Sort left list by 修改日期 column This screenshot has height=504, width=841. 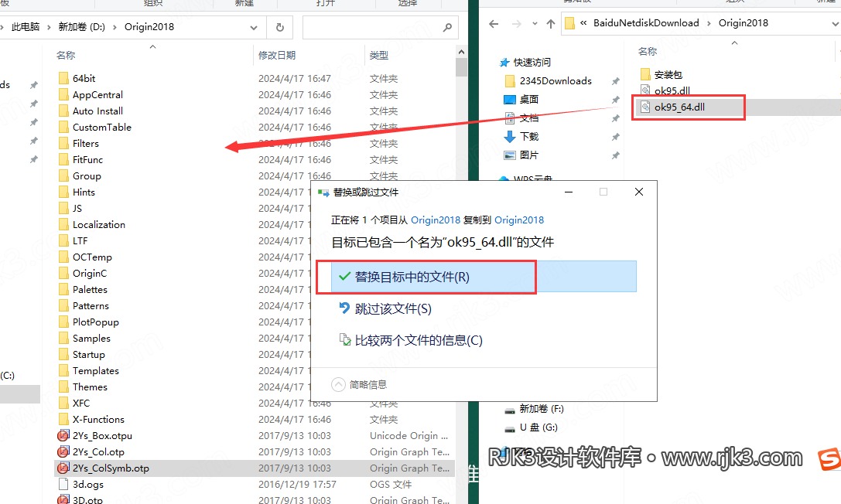tap(277, 55)
